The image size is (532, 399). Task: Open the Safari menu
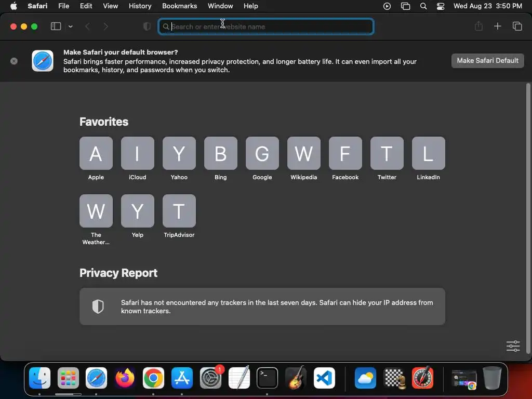point(37,6)
